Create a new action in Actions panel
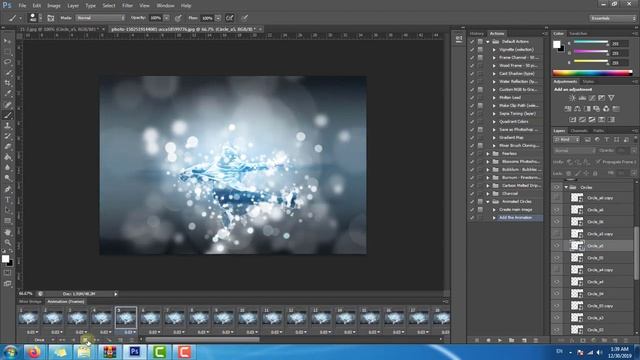 [524, 340]
